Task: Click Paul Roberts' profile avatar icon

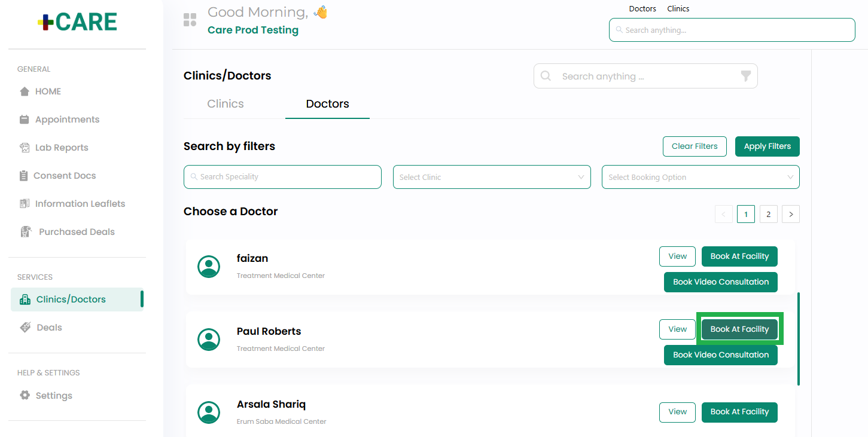Action: click(x=209, y=340)
